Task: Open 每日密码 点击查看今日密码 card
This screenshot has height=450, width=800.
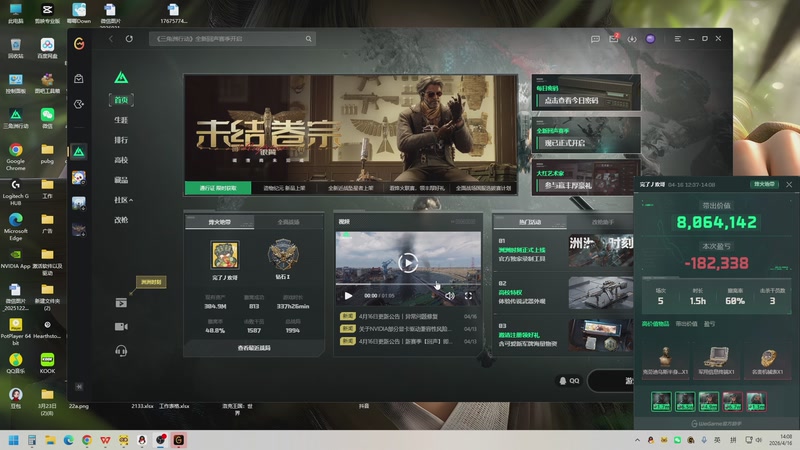Action: 586,92
